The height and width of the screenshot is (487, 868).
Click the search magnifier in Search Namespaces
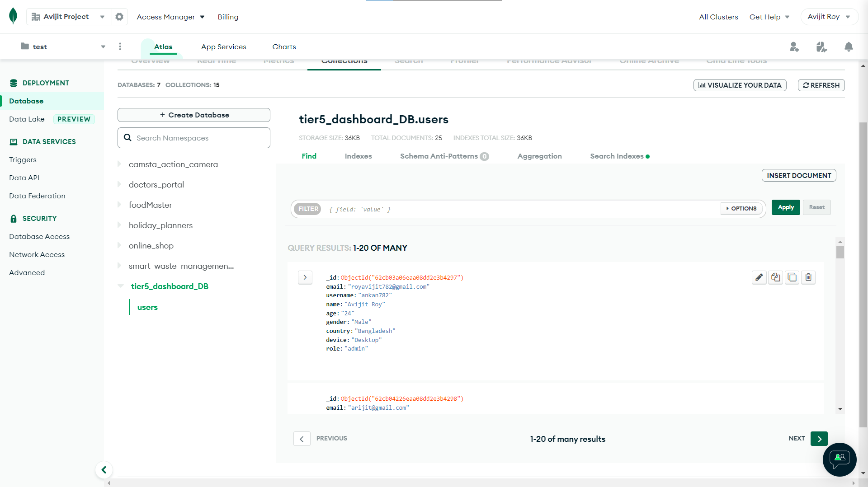[x=127, y=138]
